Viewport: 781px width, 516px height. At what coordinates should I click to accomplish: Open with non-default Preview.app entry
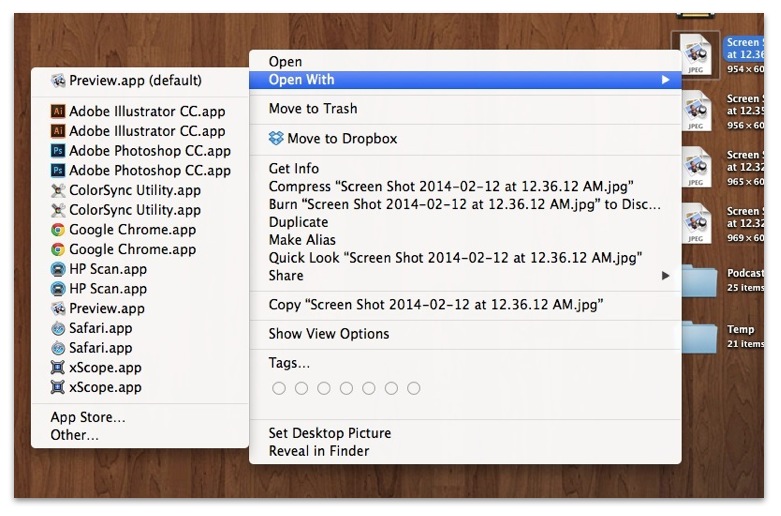[139, 308]
